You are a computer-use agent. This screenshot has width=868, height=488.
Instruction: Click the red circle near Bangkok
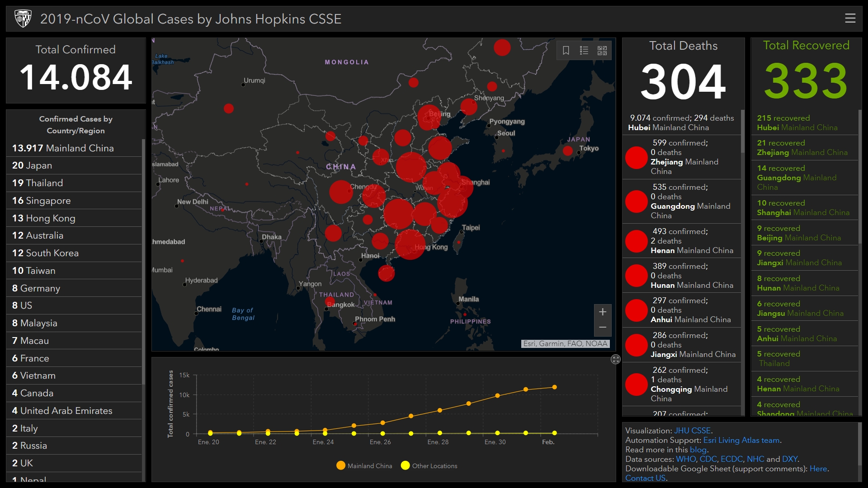coord(330,301)
